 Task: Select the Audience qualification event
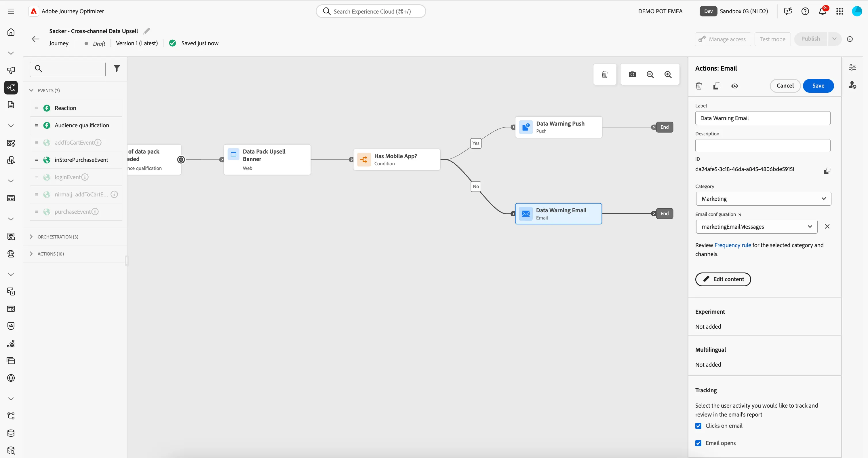pos(76,125)
